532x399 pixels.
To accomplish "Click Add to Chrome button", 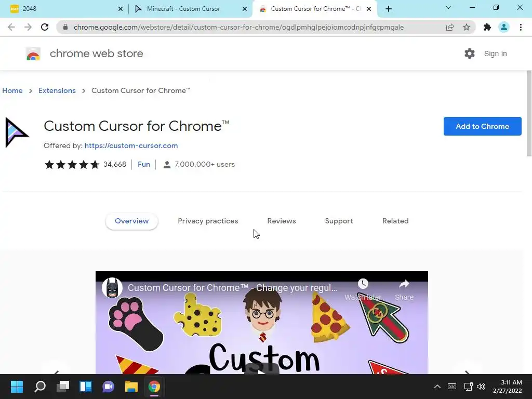I will coord(483,126).
